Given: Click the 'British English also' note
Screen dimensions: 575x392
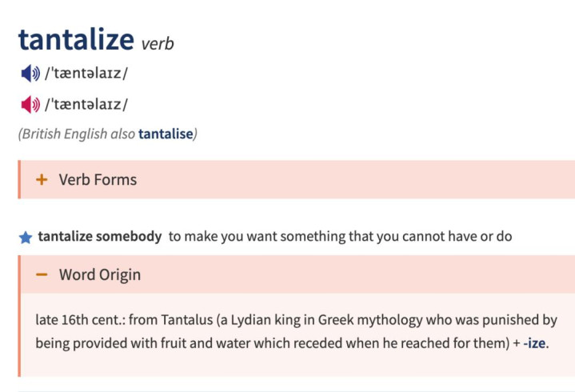Looking at the screenshot, I should (x=77, y=134).
